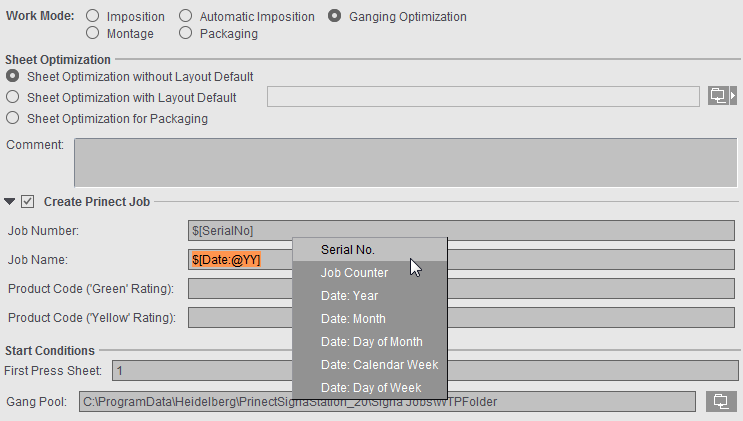Select Sheet Optimization for Packaging
Image resolution: width=743 pixels, height=421 pixels.
click(x=13, y=118)
